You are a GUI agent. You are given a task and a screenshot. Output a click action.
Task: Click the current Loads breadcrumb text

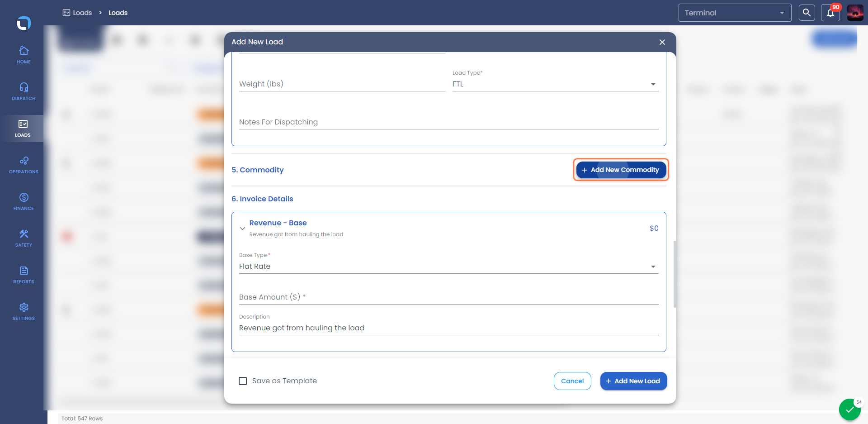point(118,13)
